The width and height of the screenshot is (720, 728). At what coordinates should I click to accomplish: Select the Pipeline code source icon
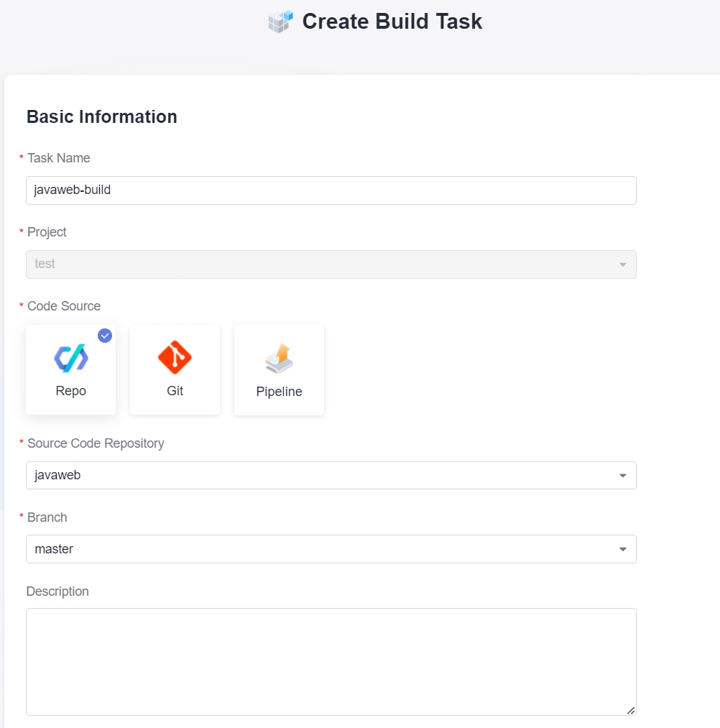coord(279,359)
